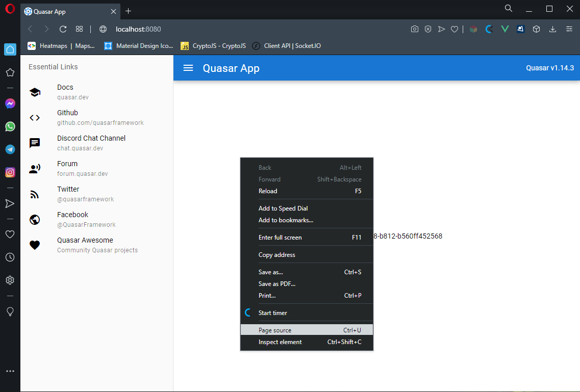Open the Opera main menu logo
This screenshot has width=580, height=392.
pyautogui.click(x=10, y=9)
